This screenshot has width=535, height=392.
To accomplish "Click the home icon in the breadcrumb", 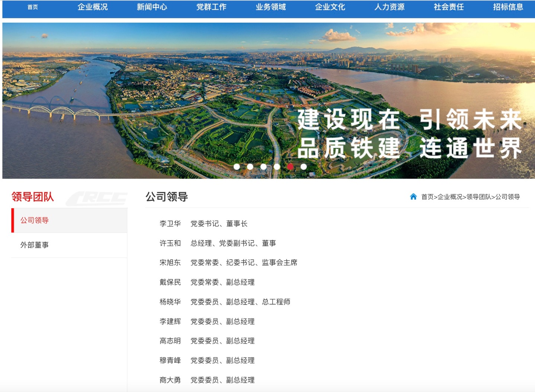I will click(413, 196).
